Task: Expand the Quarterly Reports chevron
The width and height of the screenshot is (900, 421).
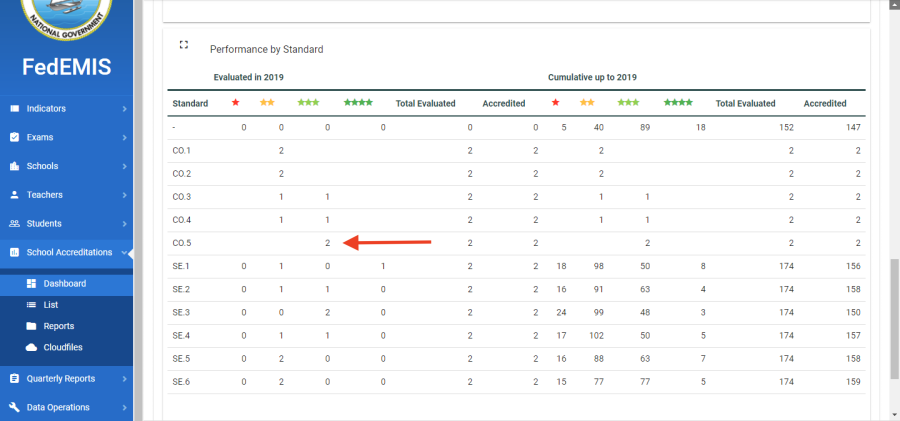Action: [x=124, y=379]
